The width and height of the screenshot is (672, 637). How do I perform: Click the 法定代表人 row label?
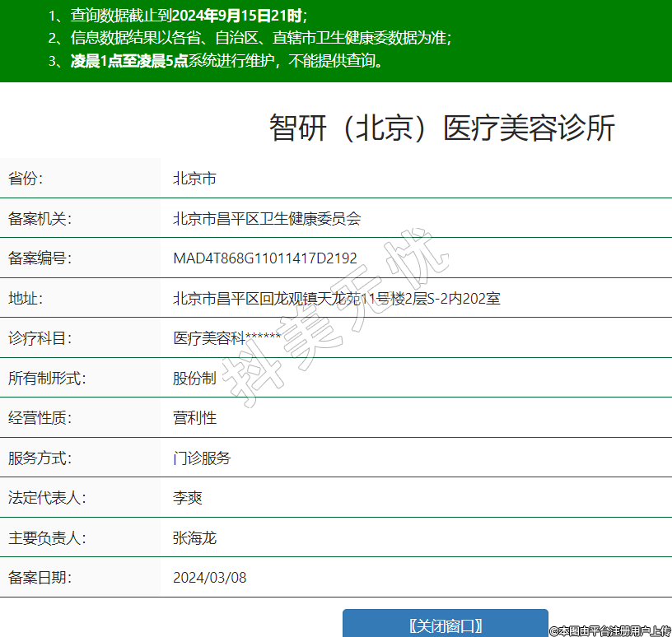coord(47,498)
